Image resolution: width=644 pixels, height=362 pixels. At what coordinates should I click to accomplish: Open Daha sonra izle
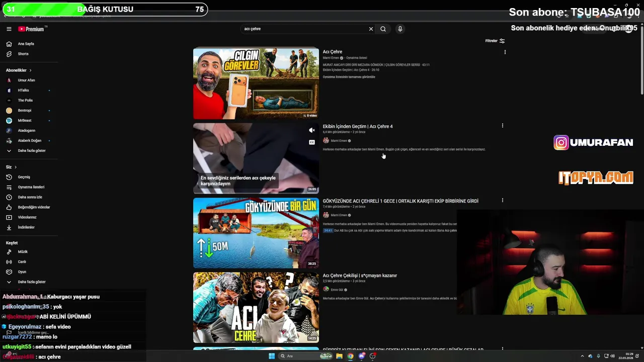[x=30, y=197]
